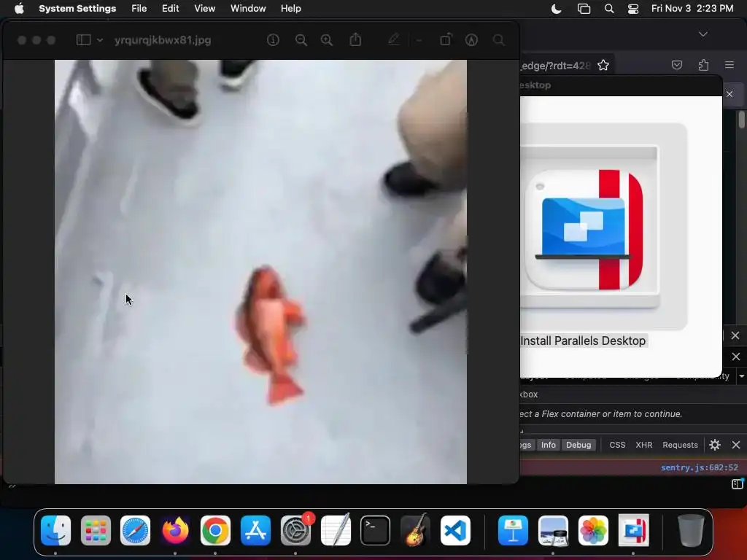
Task: Toggle the console sidebar icon in DevTools
Action: pyautogui.click(x=737, y=484)
